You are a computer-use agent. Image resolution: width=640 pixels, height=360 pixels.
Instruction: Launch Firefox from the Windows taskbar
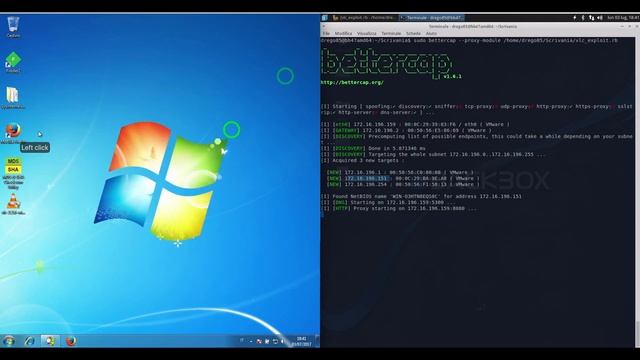[x=71, y=340]
